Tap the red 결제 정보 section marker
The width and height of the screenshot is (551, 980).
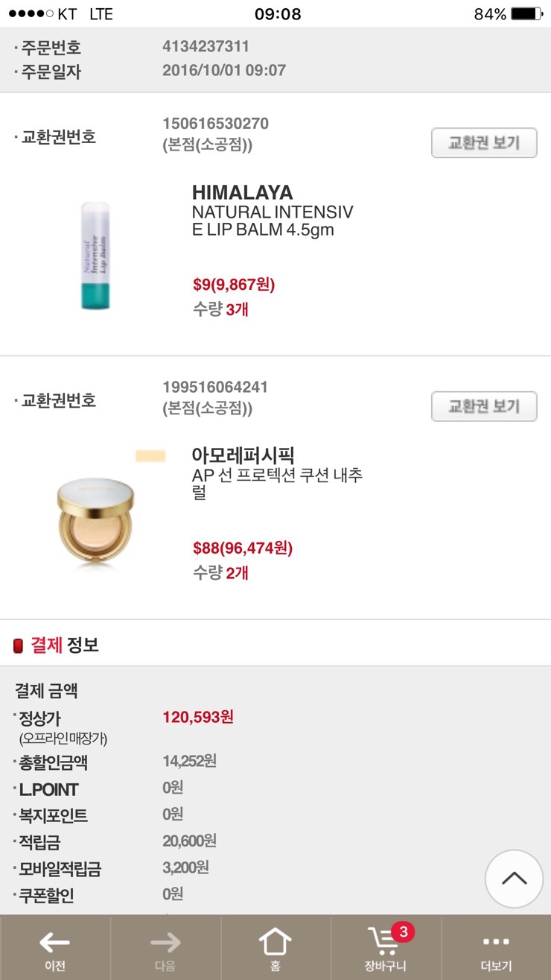coord(19,645)
